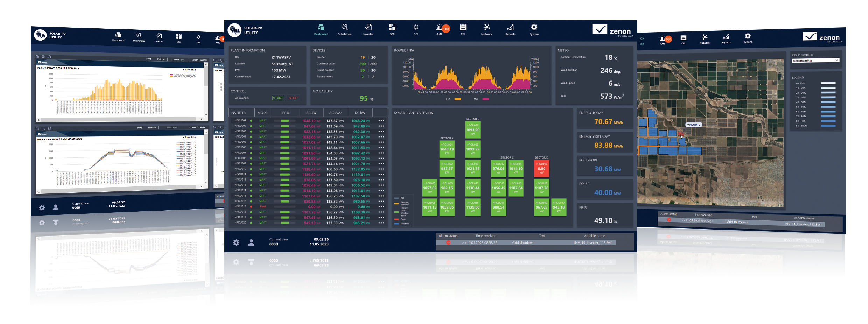This screenshot has height=324, width=868.
Task: Open System in the right GIS window
Action: (x=748, y=38)
